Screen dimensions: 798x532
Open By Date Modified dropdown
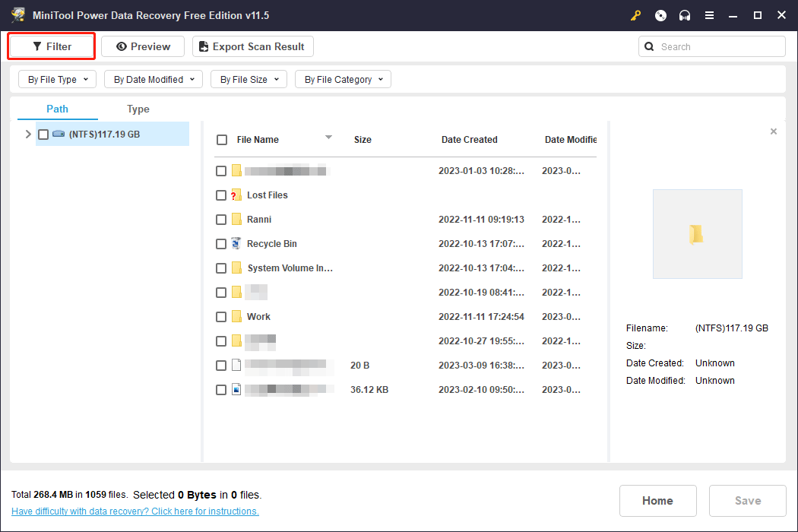(154, 79)
